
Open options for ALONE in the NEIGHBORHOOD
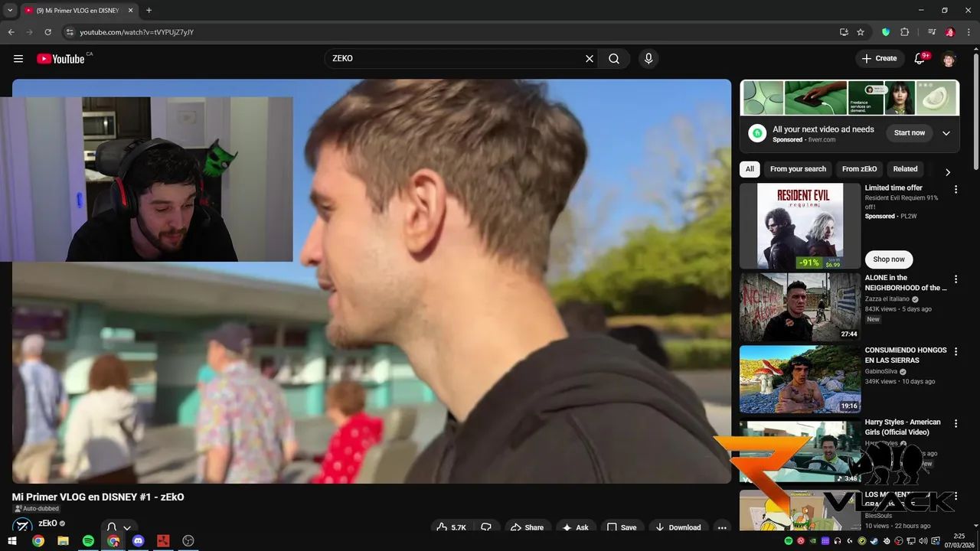point(955,279)
